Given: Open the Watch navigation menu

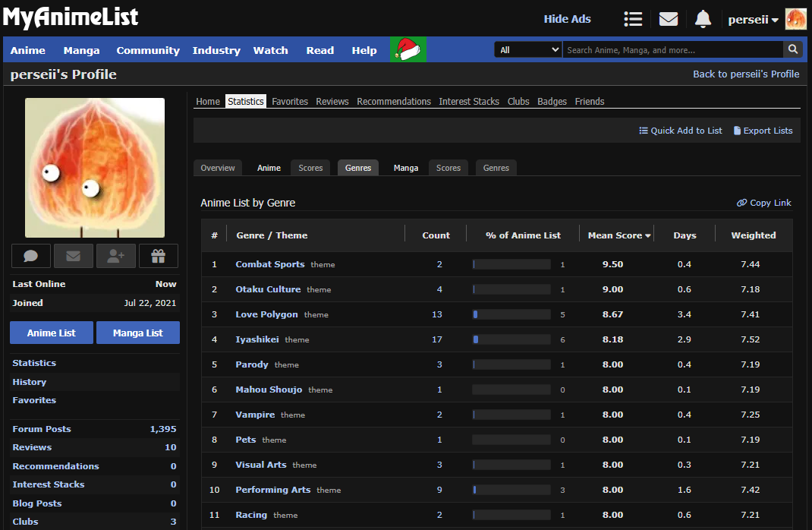Looking at the screenshot, I should click(x=270, y=50).
